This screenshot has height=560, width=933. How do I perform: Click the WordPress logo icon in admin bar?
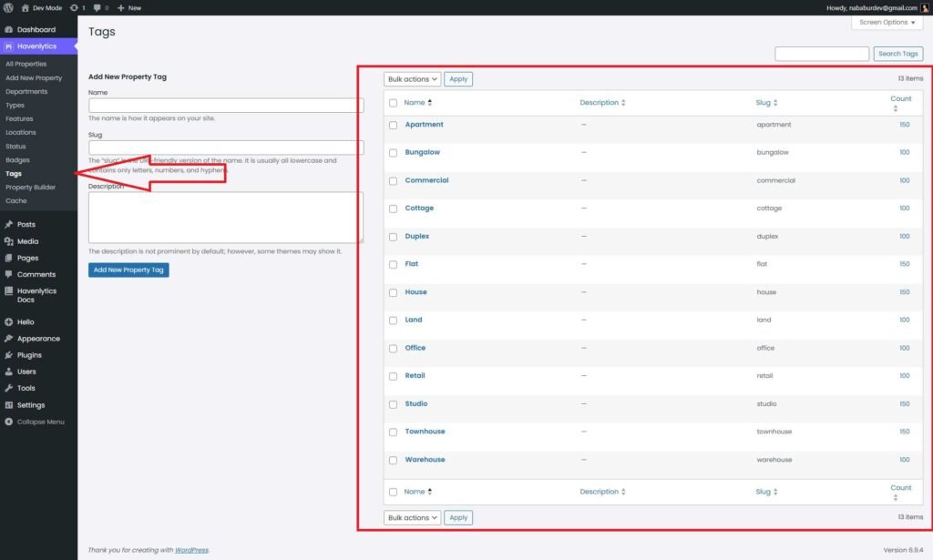point(8,7)
